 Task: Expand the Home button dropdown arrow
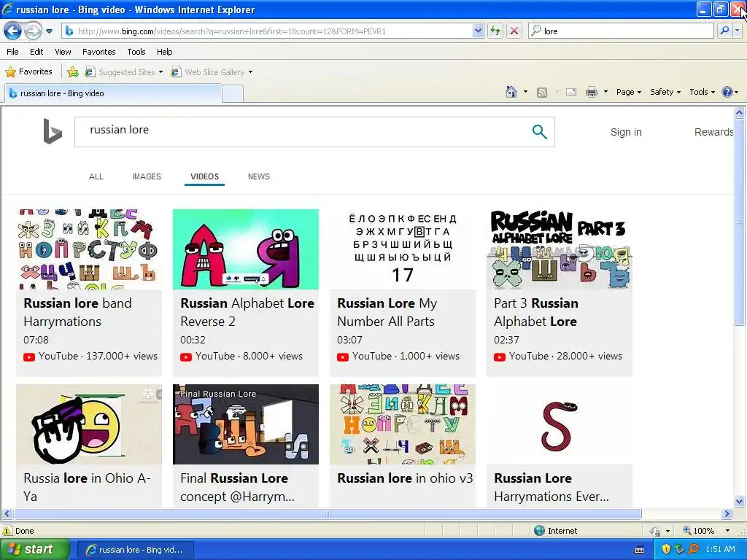[x=525, y=92]
